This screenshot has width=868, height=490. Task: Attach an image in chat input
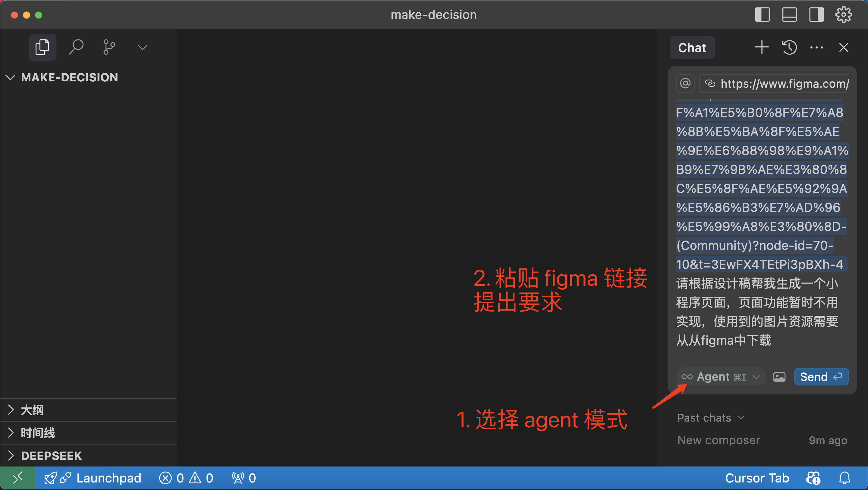779,377
